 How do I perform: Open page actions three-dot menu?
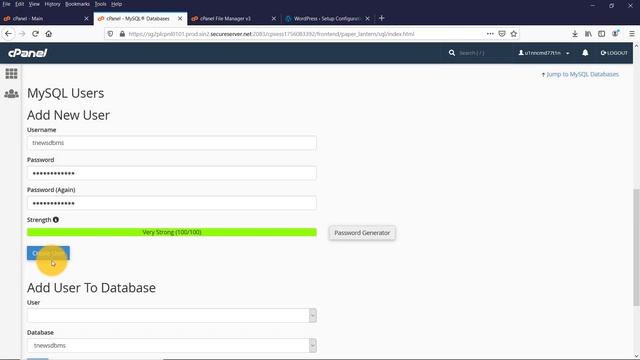point(490,34)
